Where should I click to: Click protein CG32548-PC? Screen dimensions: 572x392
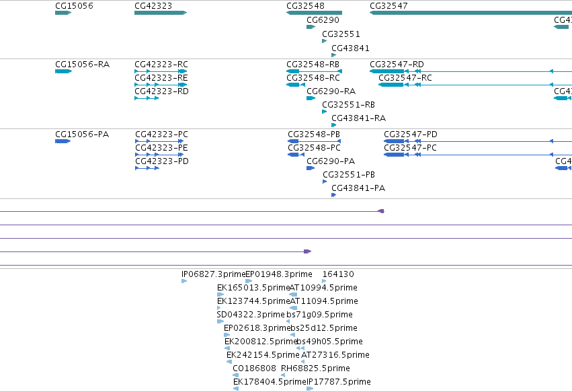(x=314, y=148)
